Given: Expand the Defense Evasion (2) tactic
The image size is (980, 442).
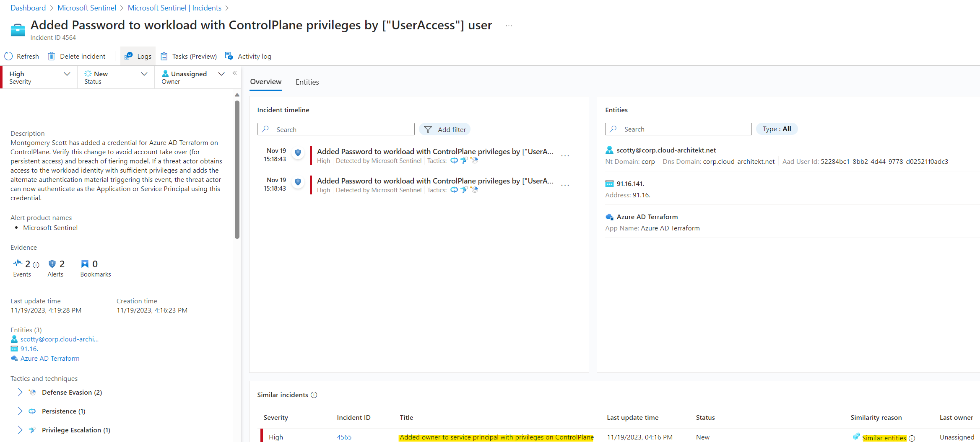Looking at the screenshot, I should click(20, 392).
